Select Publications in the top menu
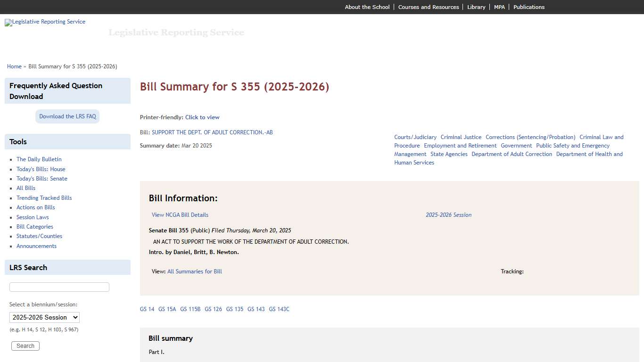The height and width of the screenshot is (362, 644). click(529, 7)
